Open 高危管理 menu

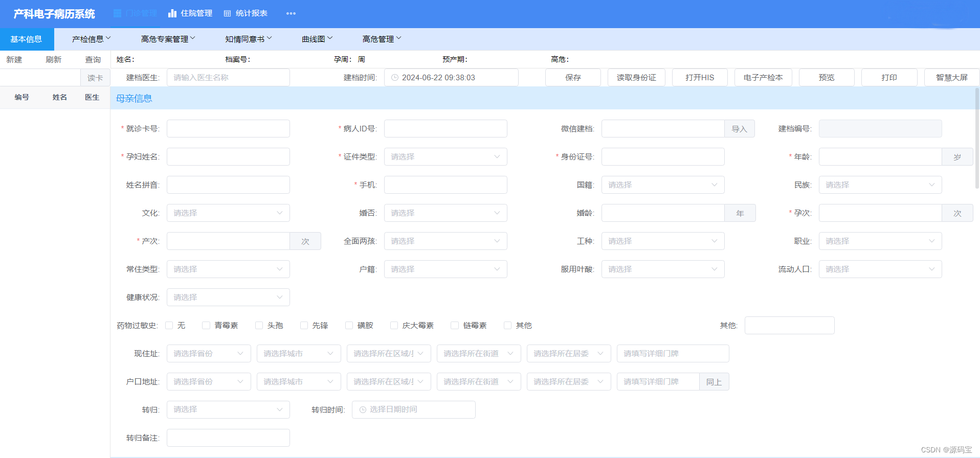click(x=382, y=39)
